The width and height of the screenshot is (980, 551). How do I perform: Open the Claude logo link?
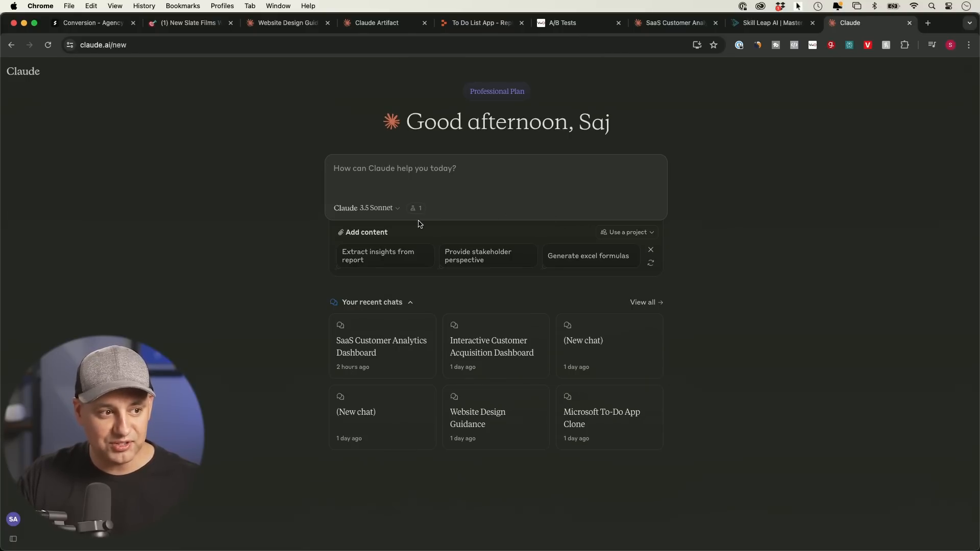[x=23, y=71]
